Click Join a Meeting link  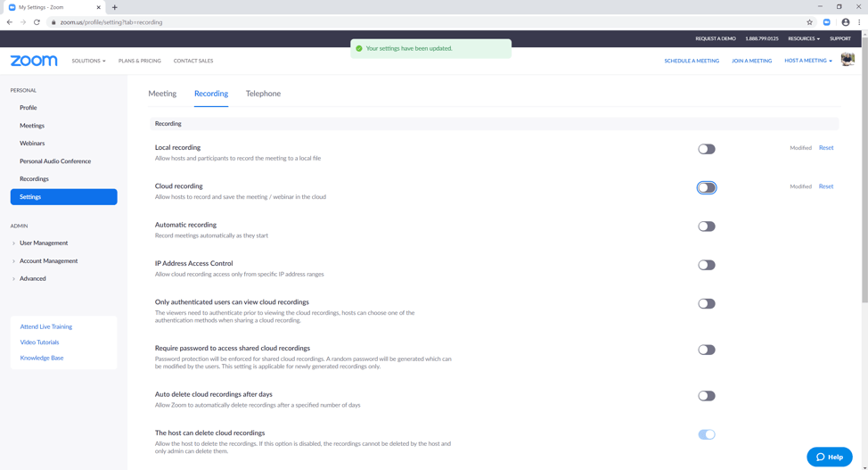pos(752,61)
